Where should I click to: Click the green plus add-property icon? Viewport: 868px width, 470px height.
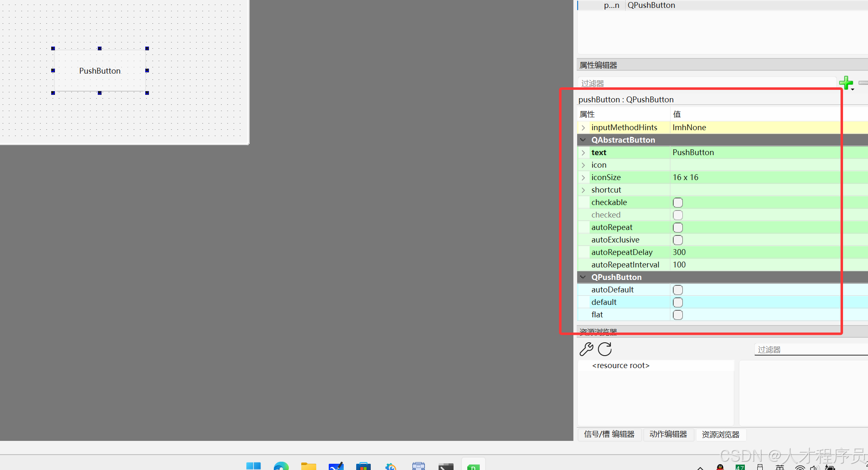point(846,83)
